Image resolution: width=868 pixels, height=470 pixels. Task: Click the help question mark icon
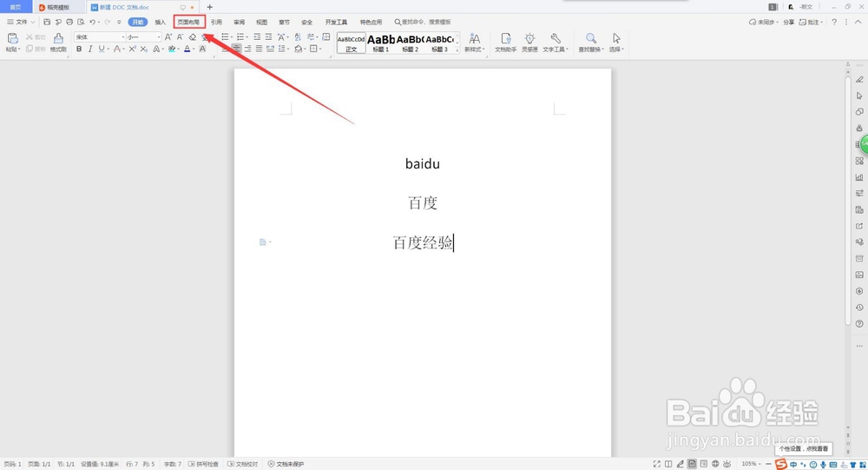pyautogui.click(x=834, y=23)
